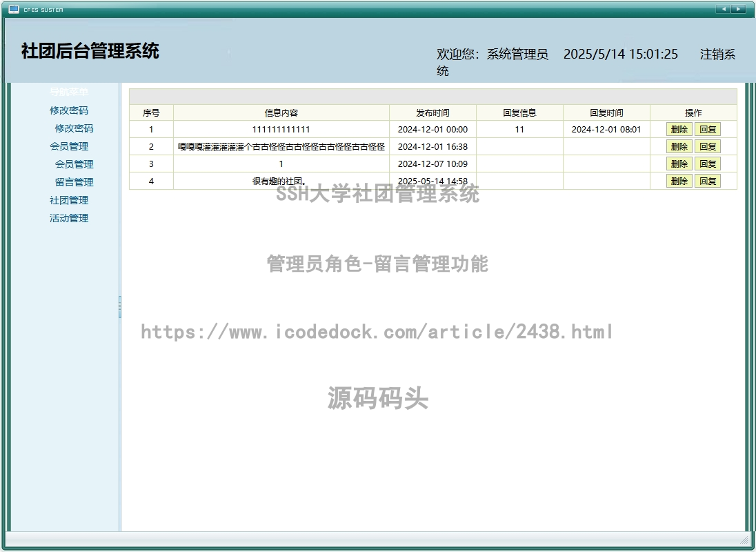The width and height of the screenshot is (756, 552).
Task: Click the sidebar collapse handle
Action: coord(119,307)
